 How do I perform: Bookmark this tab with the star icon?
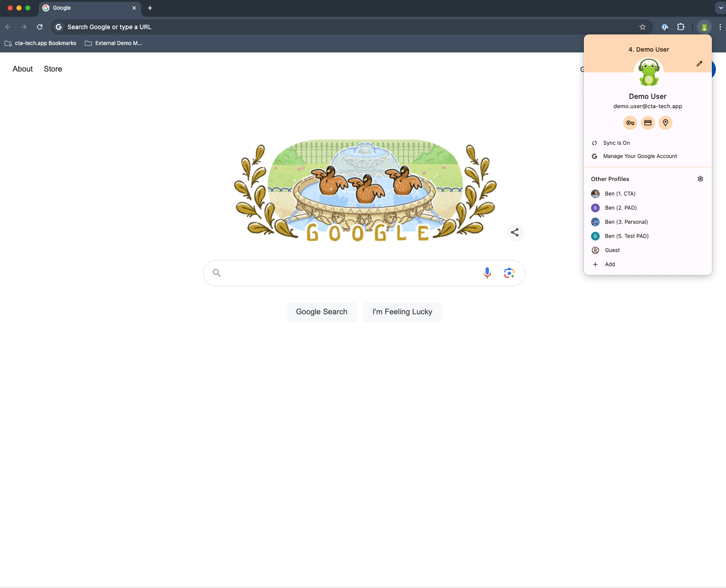pos(643,27)
